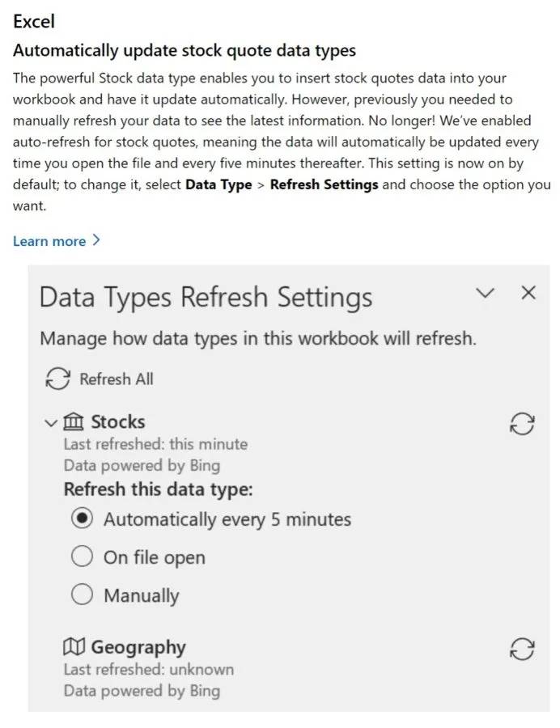The height and width of the screenshot is (728, 560).
Task: Click the Geography map icon
Action: click(x=74, y=646)
